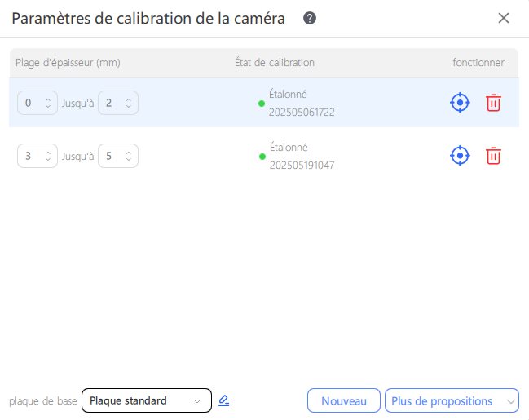Image resolution: width=529 pixels, height=420 pixels.
Task: Click the Plage d'épaisseur (mm) column header
Action: point(68,63)
